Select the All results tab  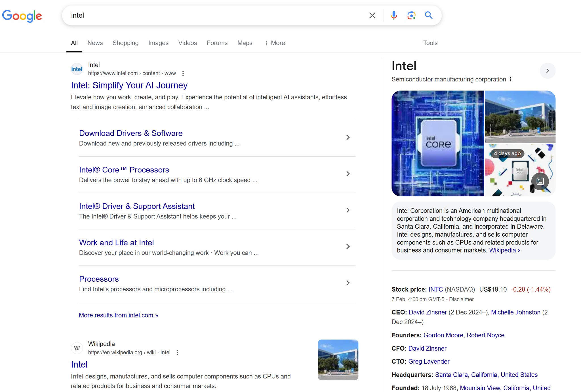click(x=74, y=43)
